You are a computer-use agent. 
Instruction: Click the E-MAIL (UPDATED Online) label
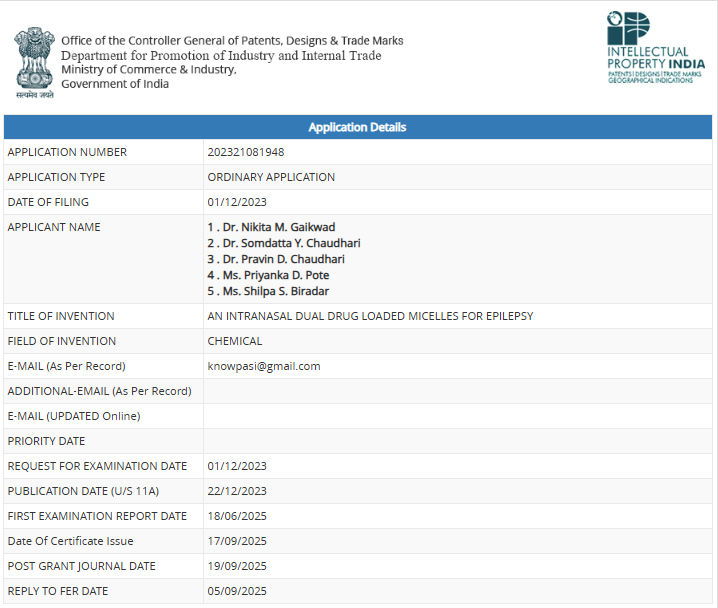[x=74, y=416]
